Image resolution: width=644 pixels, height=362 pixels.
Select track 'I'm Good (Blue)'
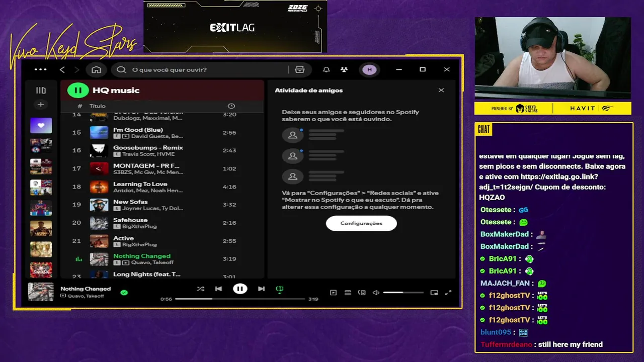coord(162,133)
